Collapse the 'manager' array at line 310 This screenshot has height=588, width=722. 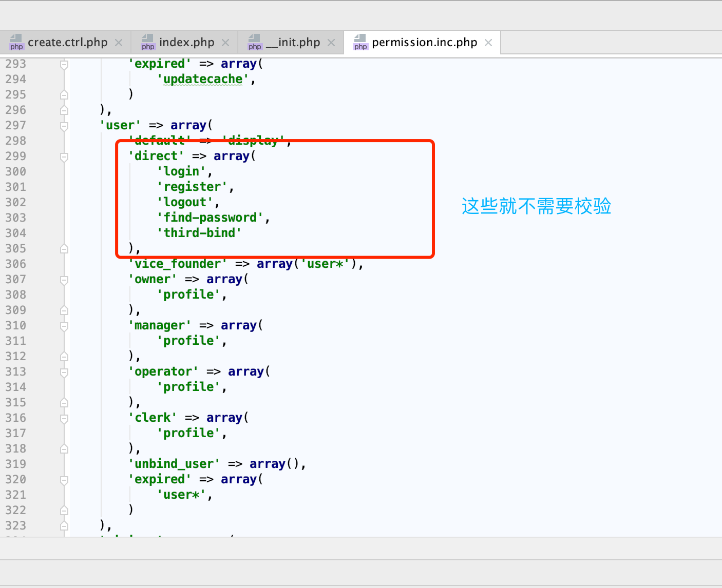tap(64, 326)
